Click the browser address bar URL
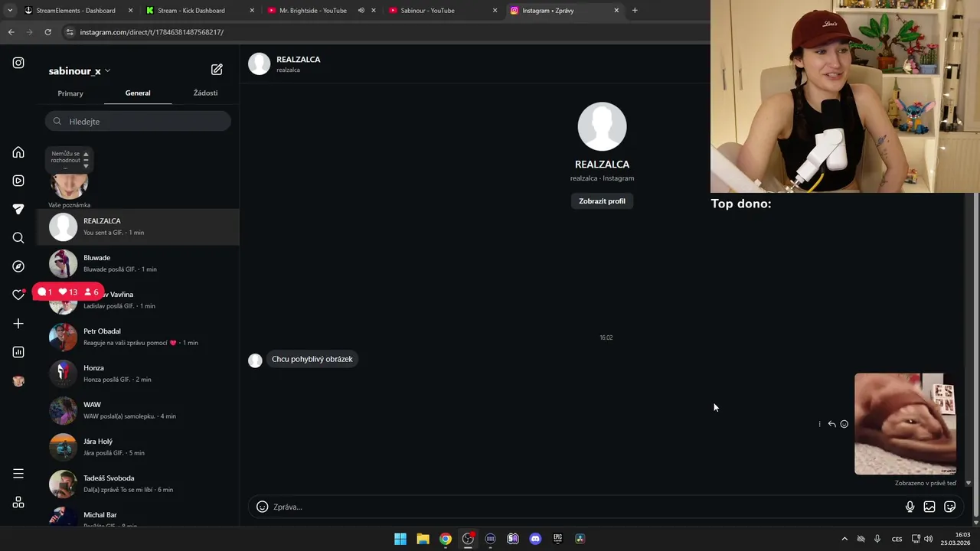 pyautogui.click(x=152, y=32)
